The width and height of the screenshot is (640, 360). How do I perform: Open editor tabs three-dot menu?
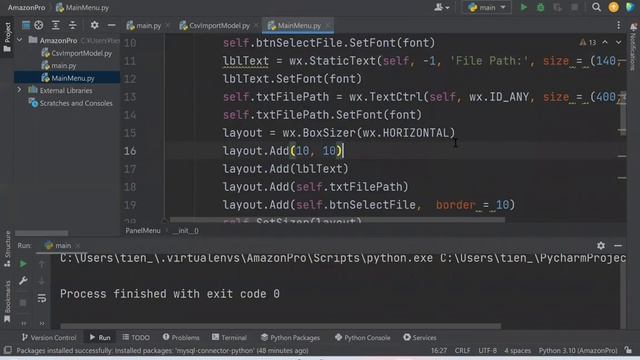tap(618, 25)
